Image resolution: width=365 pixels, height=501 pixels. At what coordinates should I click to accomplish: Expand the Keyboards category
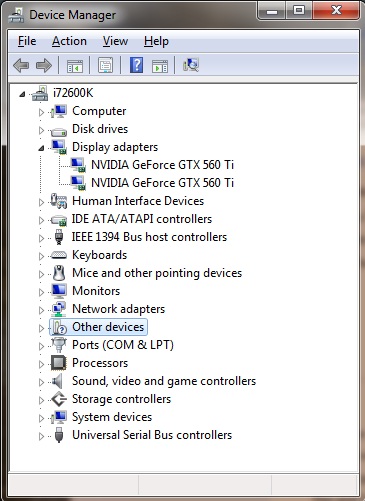tap(41, 256)
